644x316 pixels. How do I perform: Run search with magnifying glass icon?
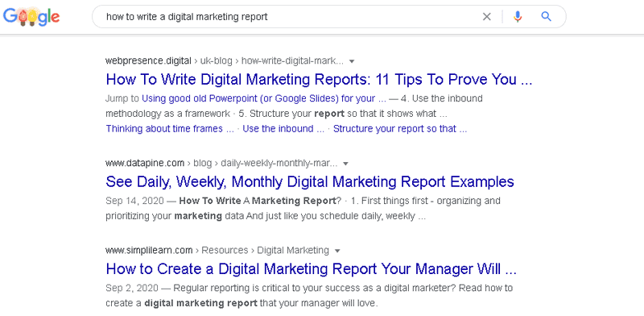(547, 17)
